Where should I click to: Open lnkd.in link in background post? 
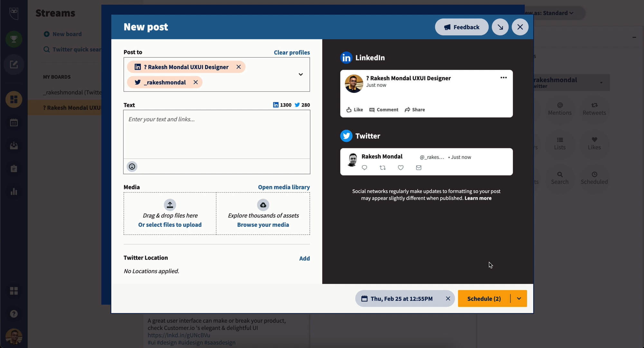(x=179, y=335)
